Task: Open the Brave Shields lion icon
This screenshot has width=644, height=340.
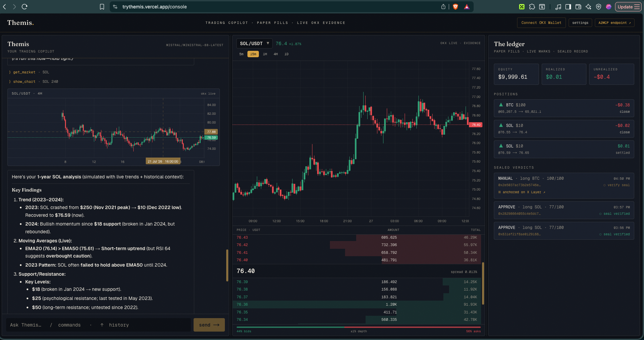Action: pyautogui.click(x=455, y=7)
